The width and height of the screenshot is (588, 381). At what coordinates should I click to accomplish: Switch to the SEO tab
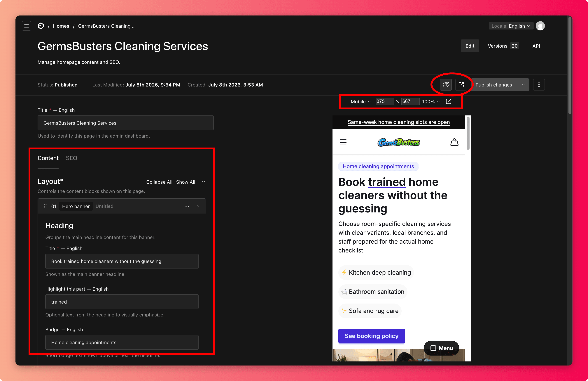point(72,158)
